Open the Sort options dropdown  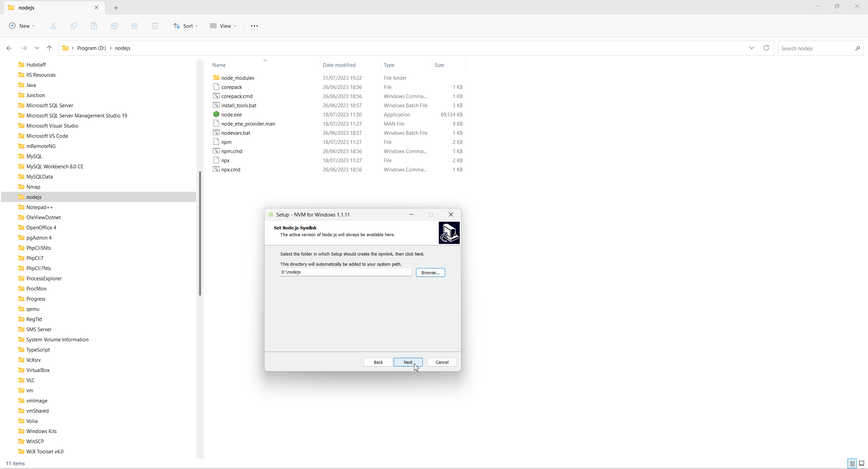click(185, 26)
